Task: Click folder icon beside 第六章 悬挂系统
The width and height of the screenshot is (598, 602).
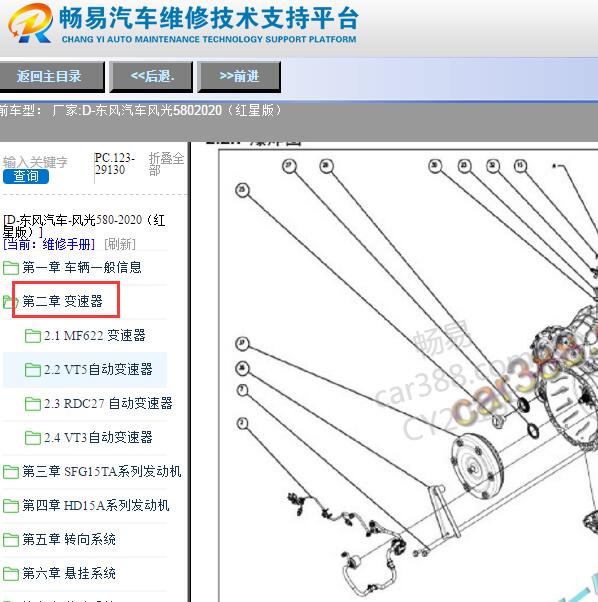Action: tap(11, 574)
